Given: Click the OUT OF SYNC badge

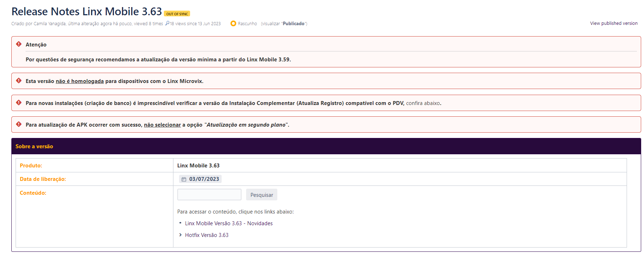Looking at the screenshot, I should pos(177,14).
